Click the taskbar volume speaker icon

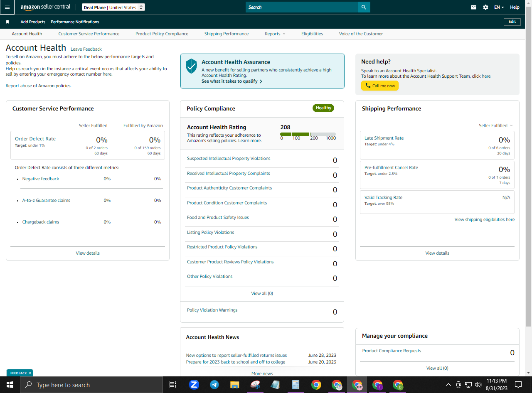coord(478,385)
